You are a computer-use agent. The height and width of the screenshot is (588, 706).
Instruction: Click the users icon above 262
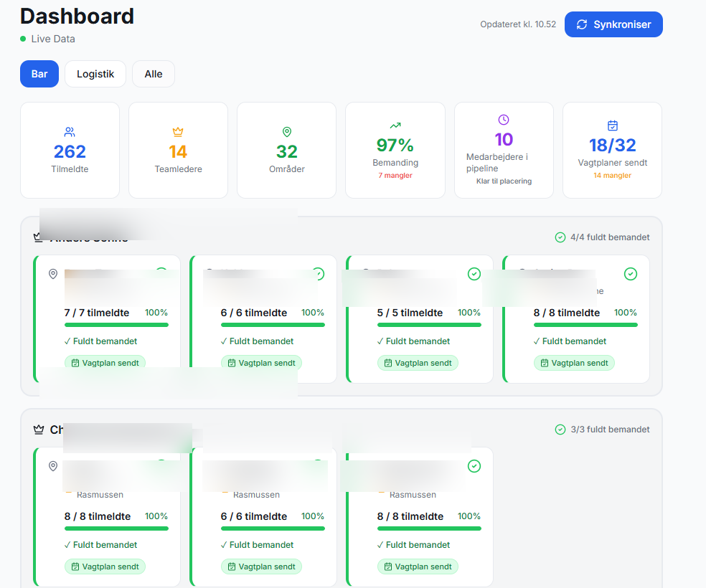coord(70,132)
